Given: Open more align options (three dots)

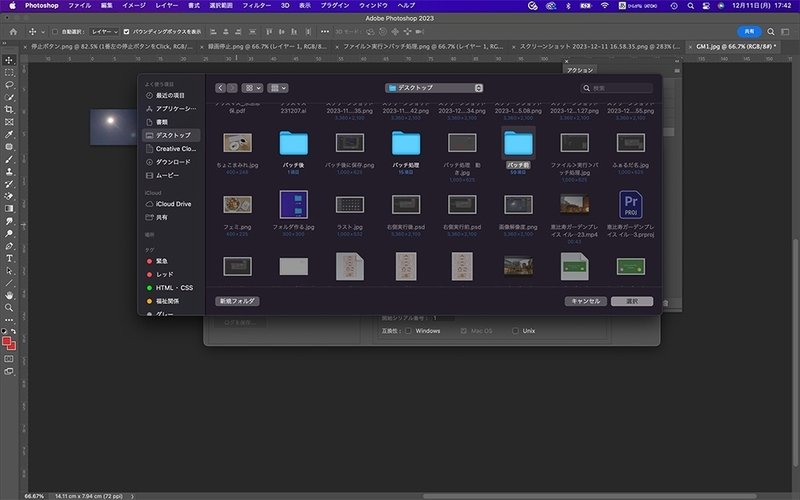Looking at the screenshot, I should tap(324, 32).
